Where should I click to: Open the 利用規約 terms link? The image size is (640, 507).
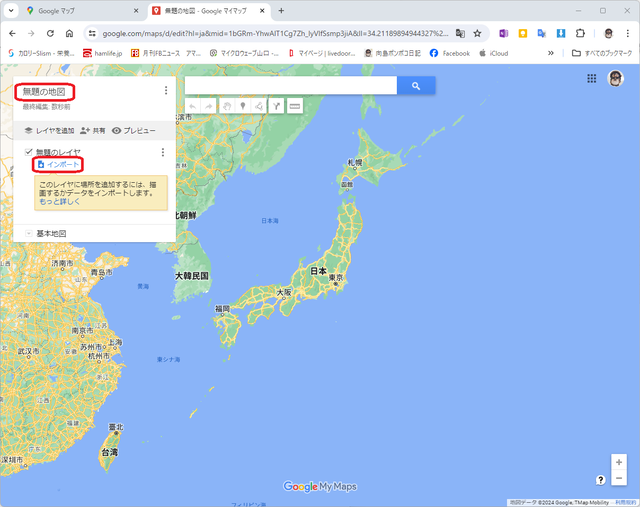pos(625,503)
